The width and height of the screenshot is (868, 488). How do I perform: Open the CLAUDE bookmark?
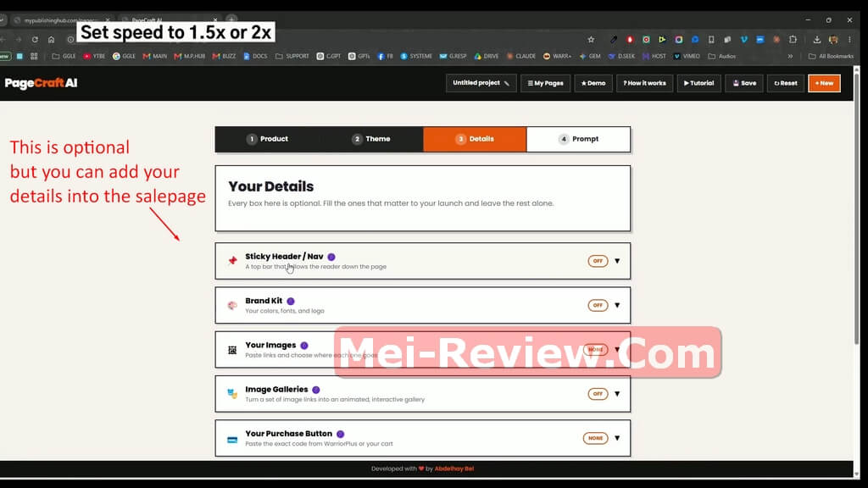click(x=521, y=56)
